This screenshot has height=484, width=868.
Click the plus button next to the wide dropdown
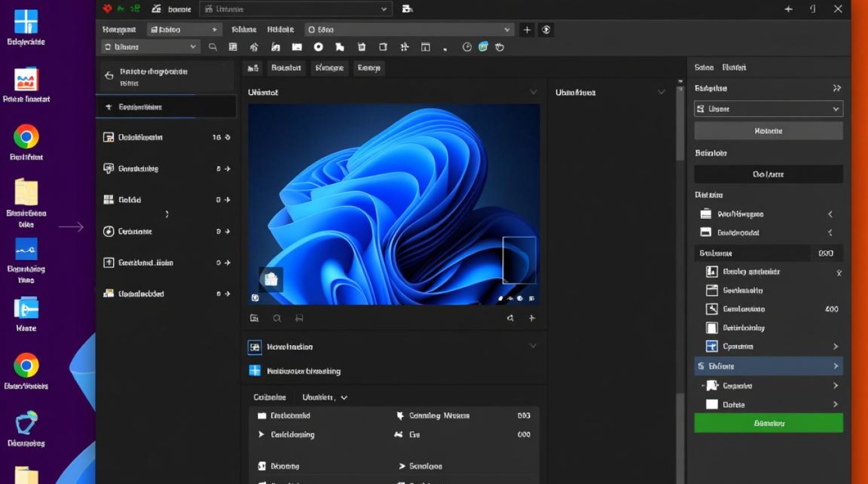[527, 30]
